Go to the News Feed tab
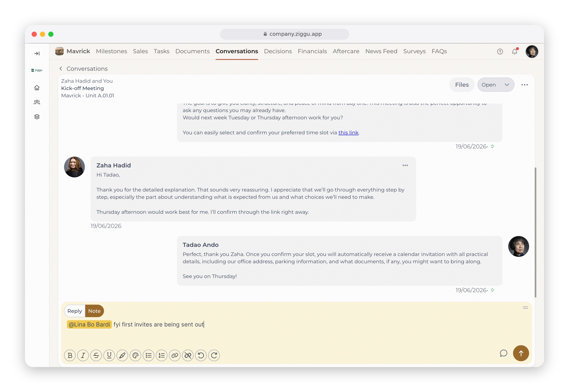The width and height of the screenshot is (569, 392). click(x=381, y=51)
